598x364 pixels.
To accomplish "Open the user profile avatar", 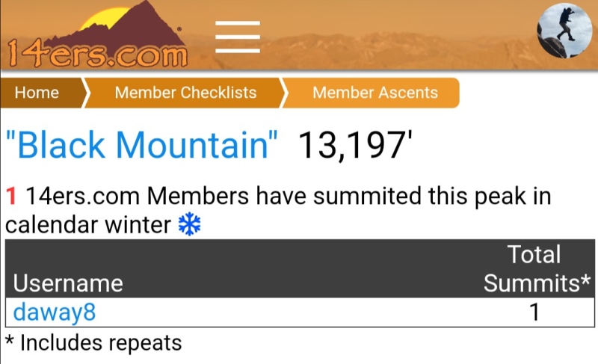I will pyautogui.click(x=565, y=31).
